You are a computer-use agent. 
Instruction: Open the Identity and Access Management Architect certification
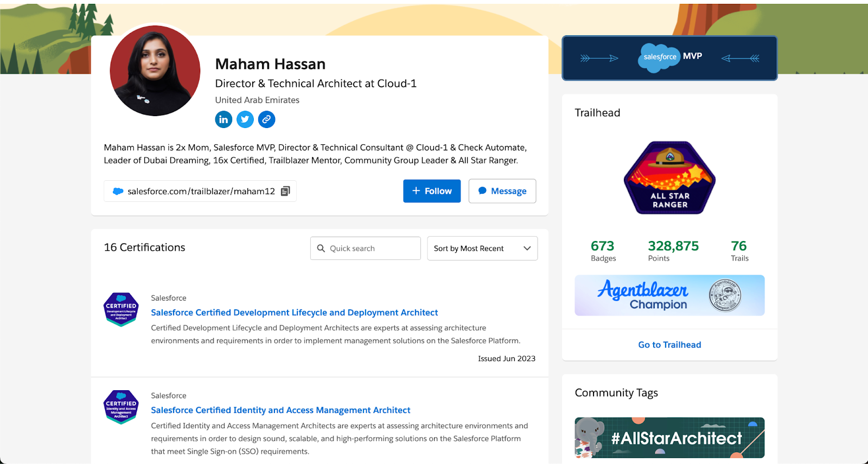(280, 410)
